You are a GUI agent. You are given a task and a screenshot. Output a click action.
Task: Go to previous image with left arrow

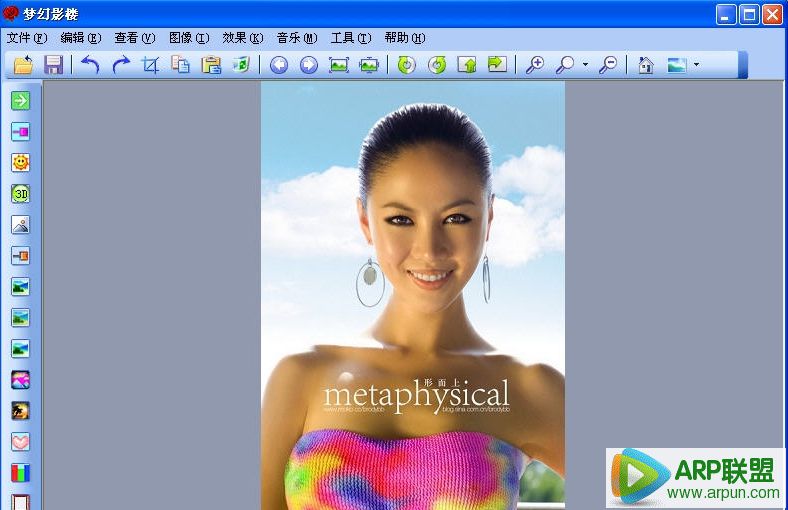pyautogui.click(x=279, y=65)
